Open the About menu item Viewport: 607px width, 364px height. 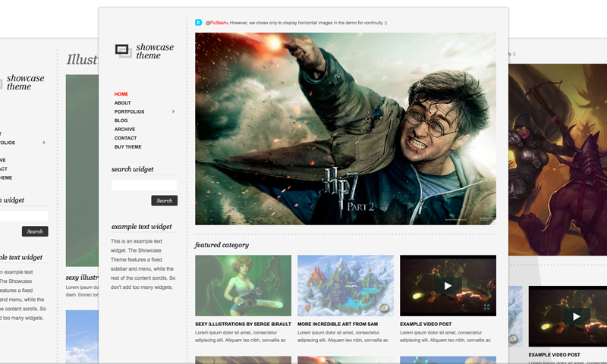coord(122,103)
